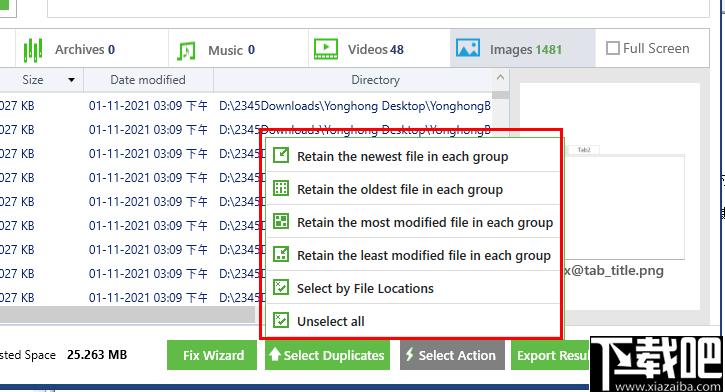The height and width of the screenshot is (392, 725).
Task: Sort by the Date modified column header
Action: pyautogui.click(x=148, y=80)
